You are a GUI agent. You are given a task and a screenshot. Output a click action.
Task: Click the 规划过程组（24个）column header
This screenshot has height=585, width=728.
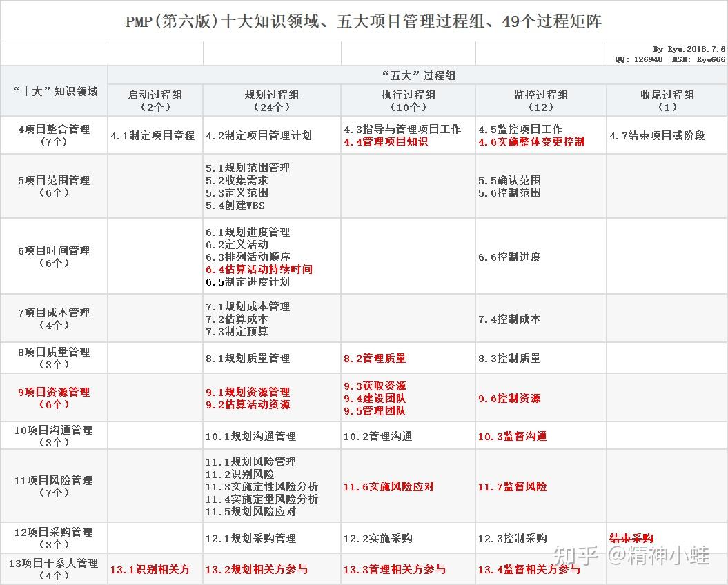click(x=271, y=100)
